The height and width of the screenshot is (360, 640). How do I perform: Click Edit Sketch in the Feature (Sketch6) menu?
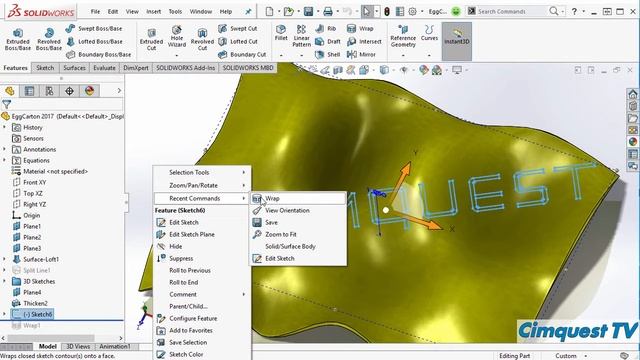click(x=202, y=222)
